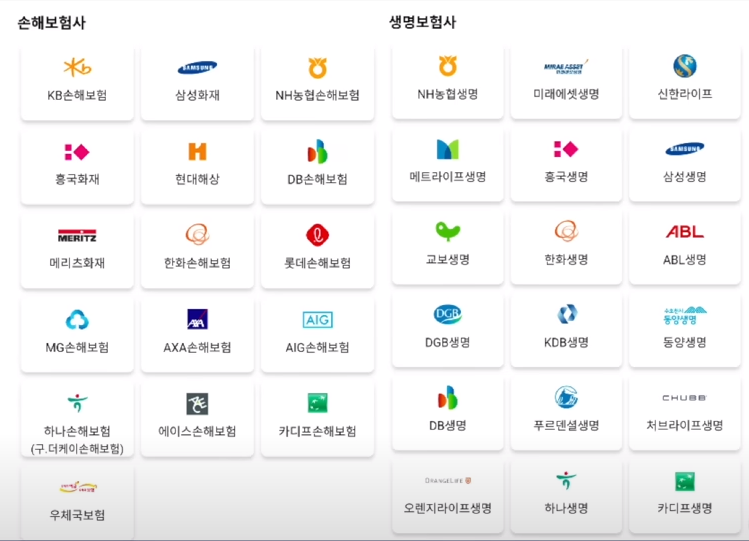Click the DB생명 logo icon
The width and height of the screenshot is (749, 541).
pos(448,397)
